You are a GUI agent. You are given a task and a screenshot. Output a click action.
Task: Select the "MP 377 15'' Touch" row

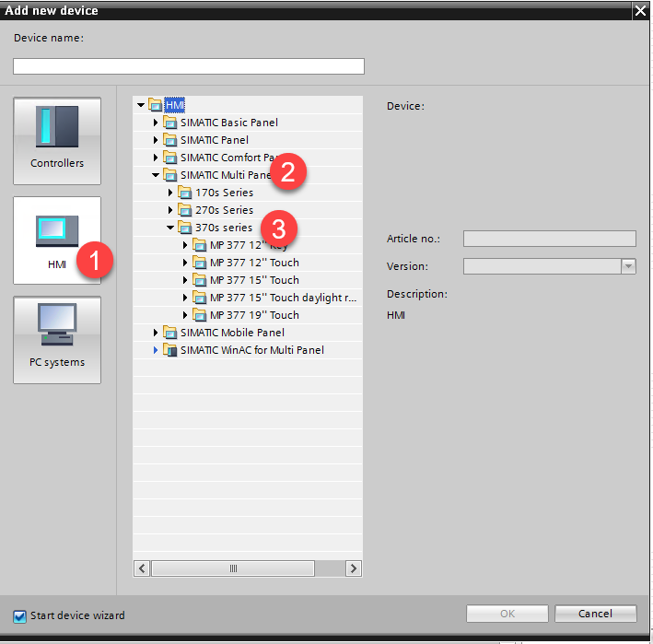coord(248,280)
